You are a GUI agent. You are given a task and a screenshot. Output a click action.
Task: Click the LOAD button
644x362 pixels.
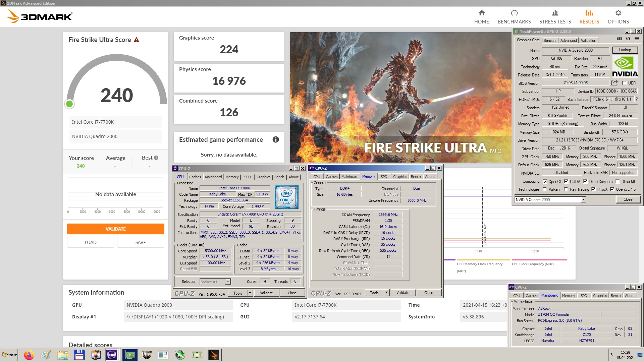91,242
